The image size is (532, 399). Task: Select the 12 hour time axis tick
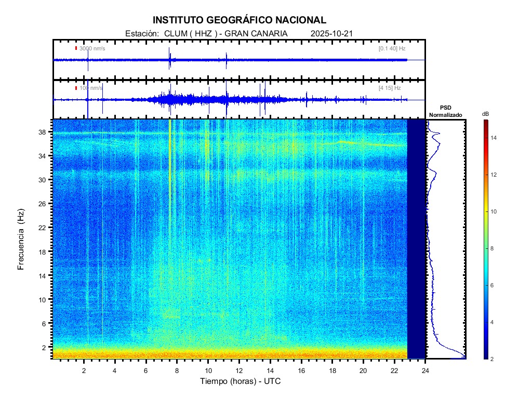click(x=239, y=370)
